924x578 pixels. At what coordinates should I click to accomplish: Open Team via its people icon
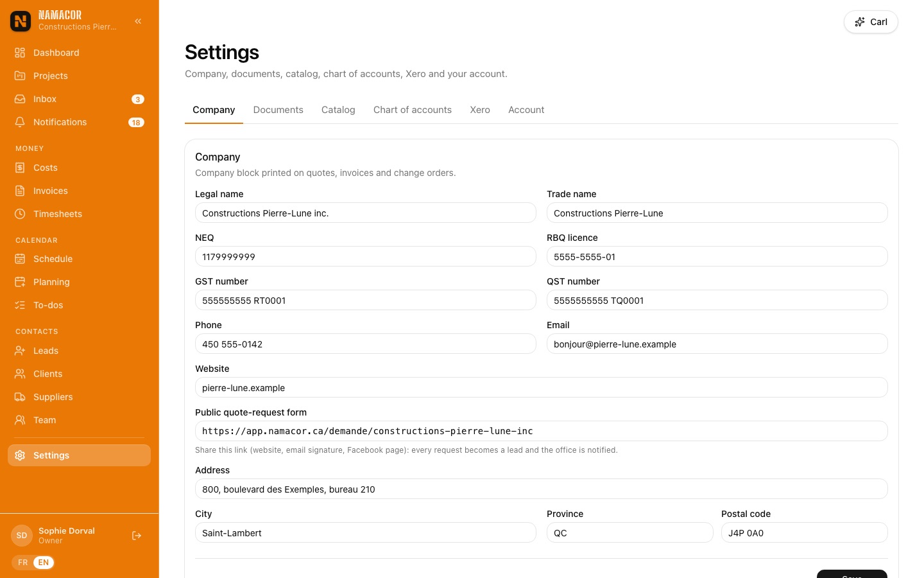pos(20,420)
